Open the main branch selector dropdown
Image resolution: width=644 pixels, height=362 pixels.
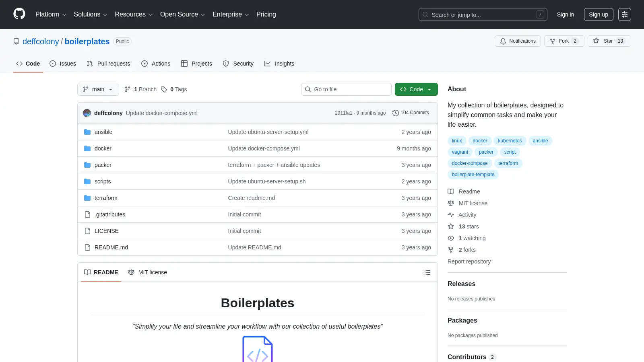98,89
